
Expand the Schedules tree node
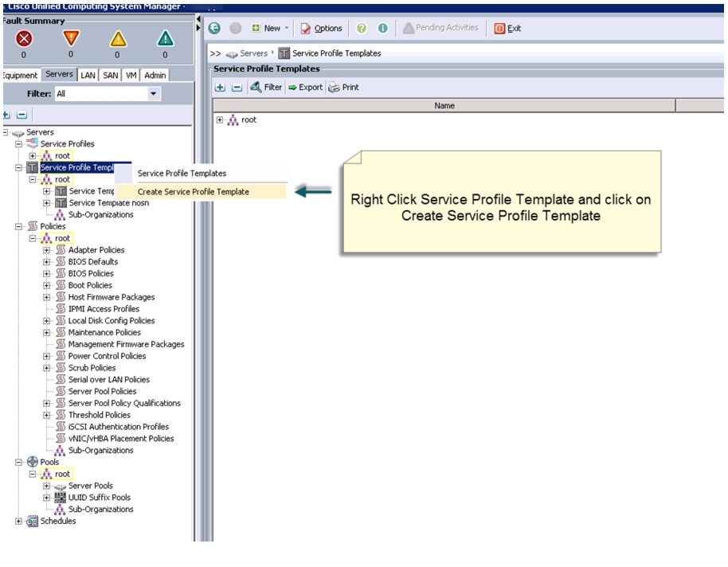18,522
